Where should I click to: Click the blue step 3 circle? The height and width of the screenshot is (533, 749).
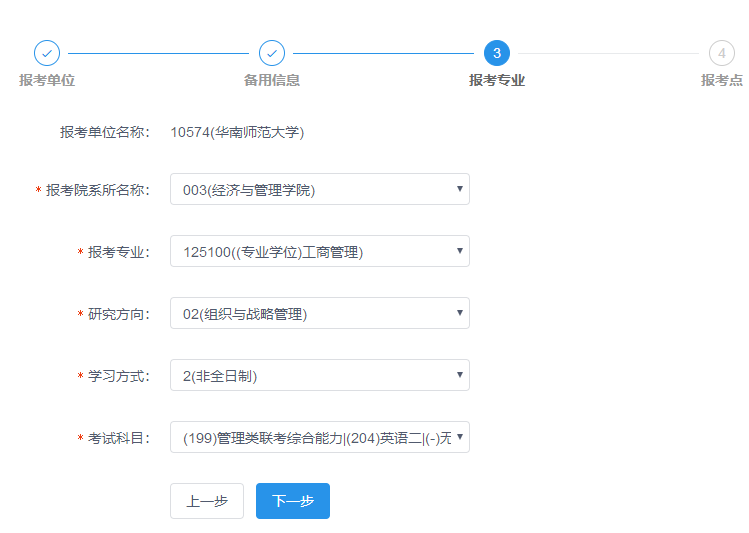497,53
